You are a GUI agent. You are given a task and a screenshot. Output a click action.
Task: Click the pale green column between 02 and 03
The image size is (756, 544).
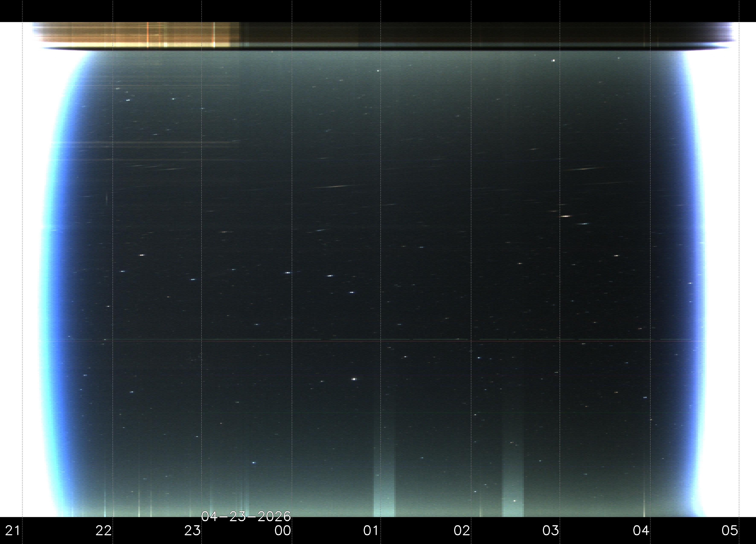tap(513, 493)
